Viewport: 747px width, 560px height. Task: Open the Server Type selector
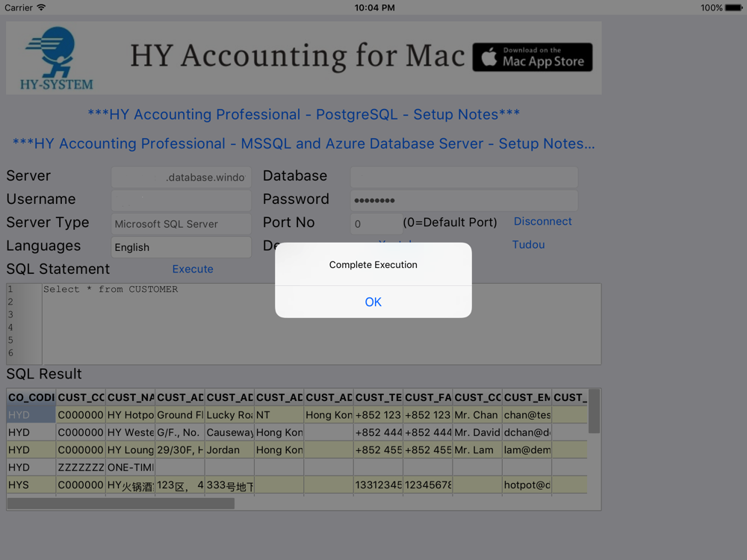tap(181, 224)
